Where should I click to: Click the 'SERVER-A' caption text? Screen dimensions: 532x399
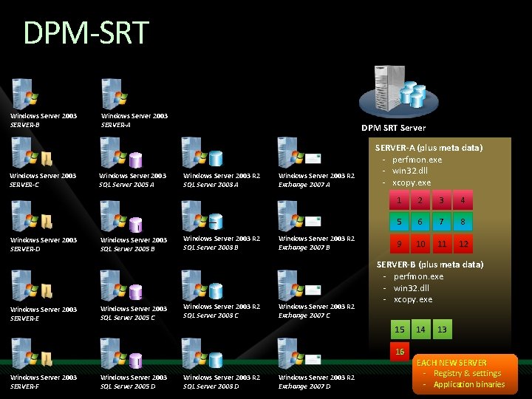pyautogui.click(x=116, y=125)
